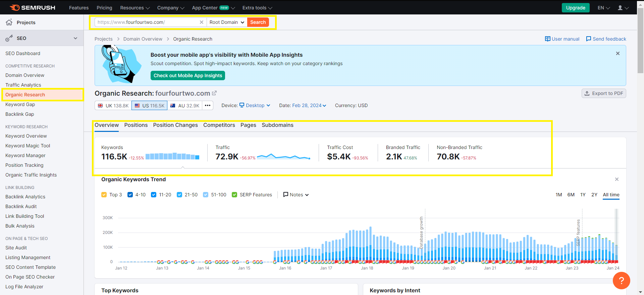Show more country databases
Image resolution: width=644 pixels, height=295 pixels.
point(208,105)
